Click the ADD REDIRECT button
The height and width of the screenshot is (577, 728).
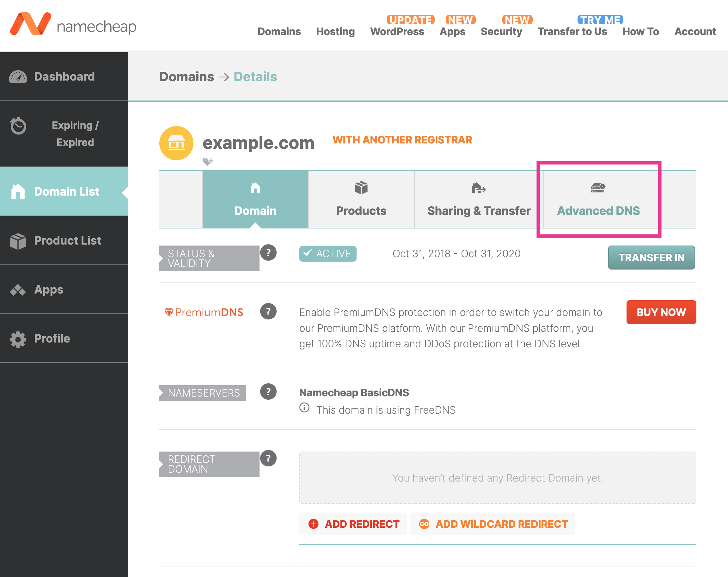point(353,524)
